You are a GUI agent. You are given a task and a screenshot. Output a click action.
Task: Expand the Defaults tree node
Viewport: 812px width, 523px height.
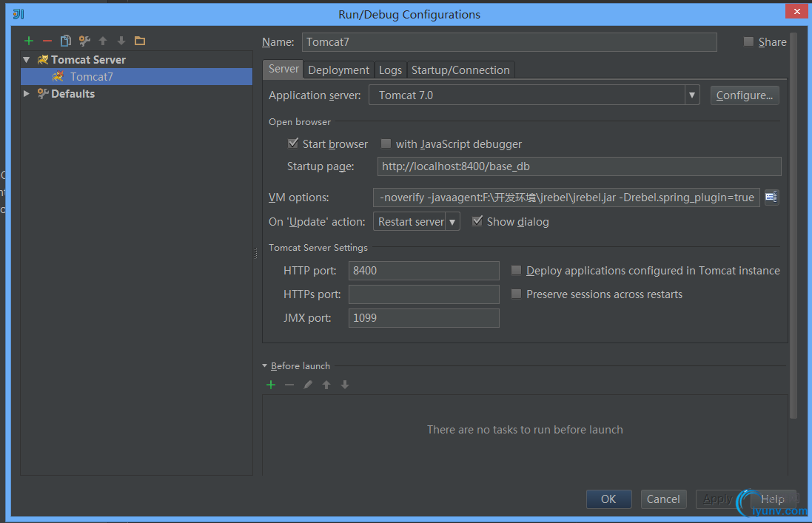(x=27, y=94)
